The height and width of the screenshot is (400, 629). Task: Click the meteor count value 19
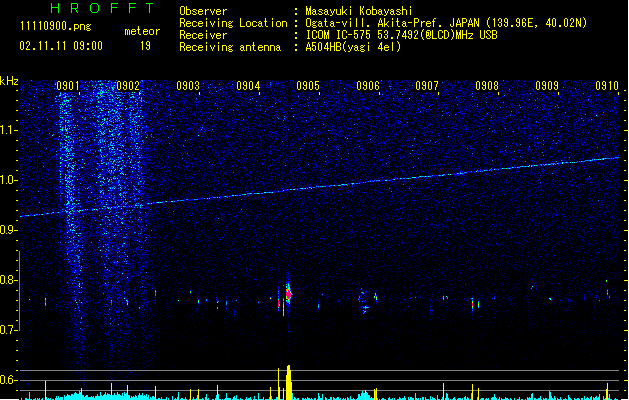click(145, 46)
